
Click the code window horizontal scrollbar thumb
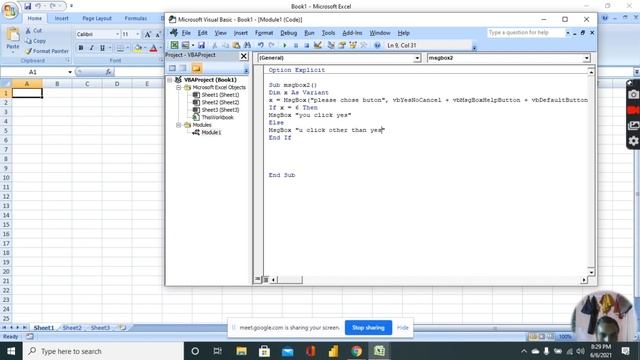pos(290,280)
